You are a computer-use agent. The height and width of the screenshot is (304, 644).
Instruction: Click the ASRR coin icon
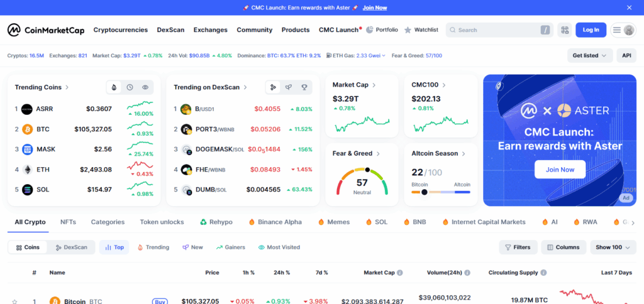tap(27, 109)
